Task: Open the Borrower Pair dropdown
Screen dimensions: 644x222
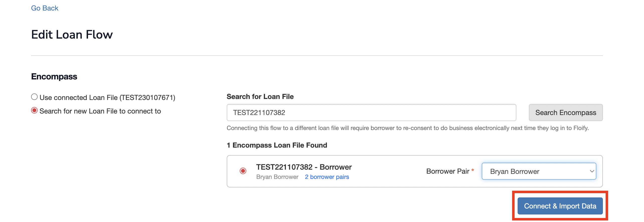Action: point(539,171)
